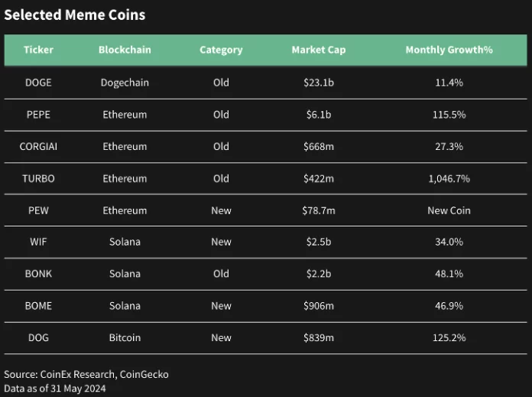532x397 pixels.
Task: Click the Monthly Growth% column header
Action: [449, 50]
